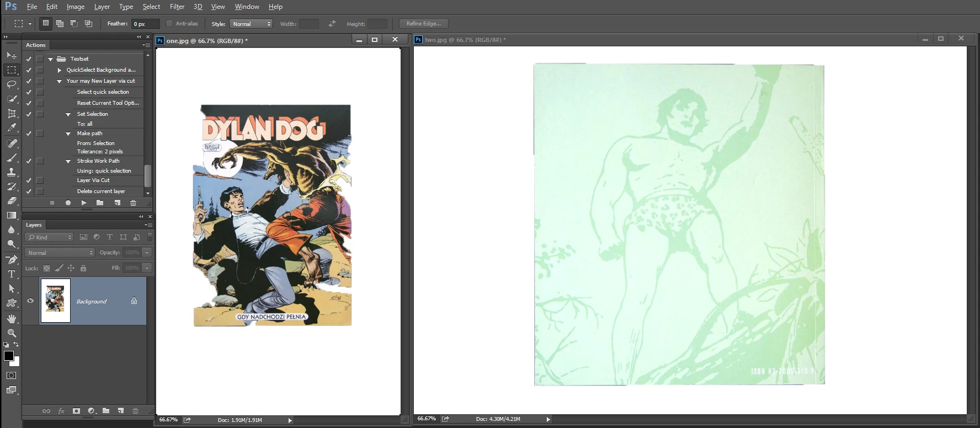The width and height of the screenshot is (980, 428).
Task: Swap foreground and background colors
Action: [x=16, y=344]
